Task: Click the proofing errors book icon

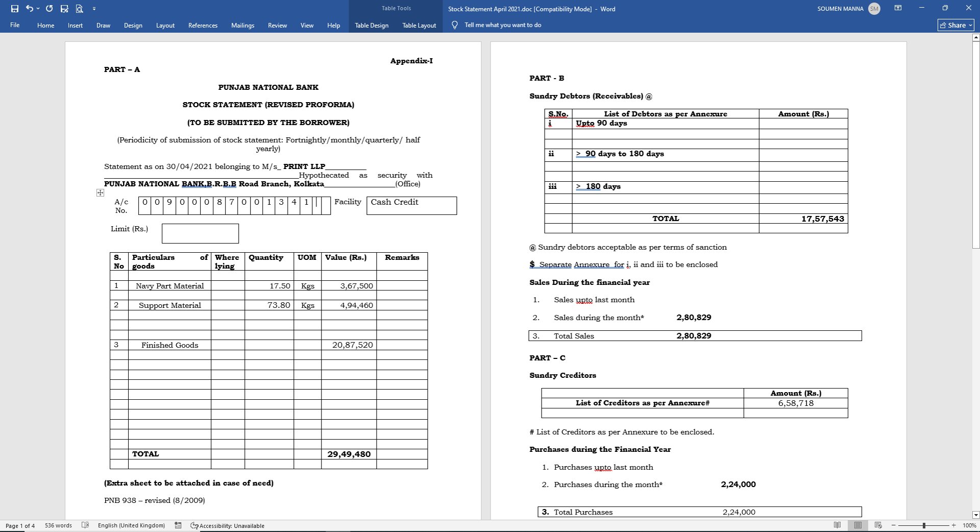Action: pyautogui.click(x=85, y=525)
